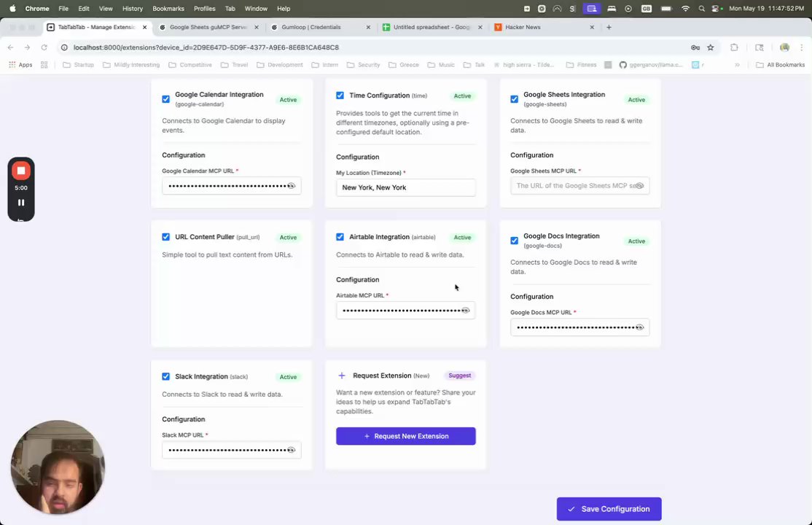The width and height of the screenshot is (812, 525).
Task: Open the Bookmarks menu
Action: tap(168, 8)
